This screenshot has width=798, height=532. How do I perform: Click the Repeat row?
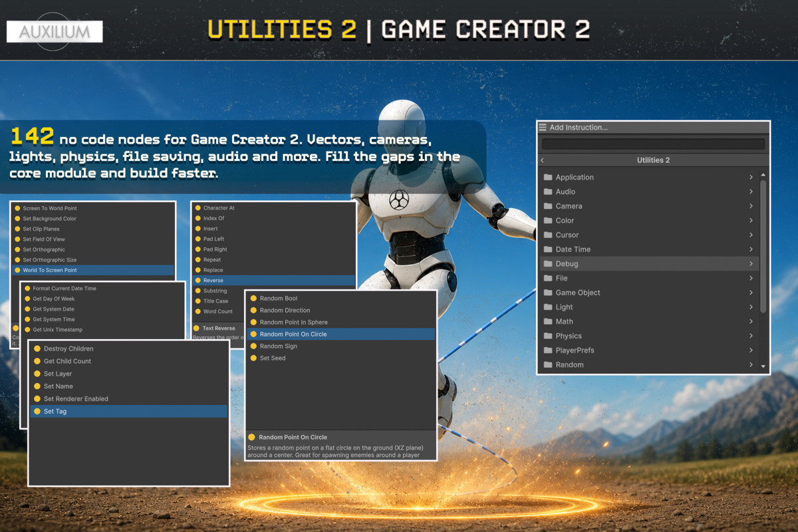click(x=273, y=260)
